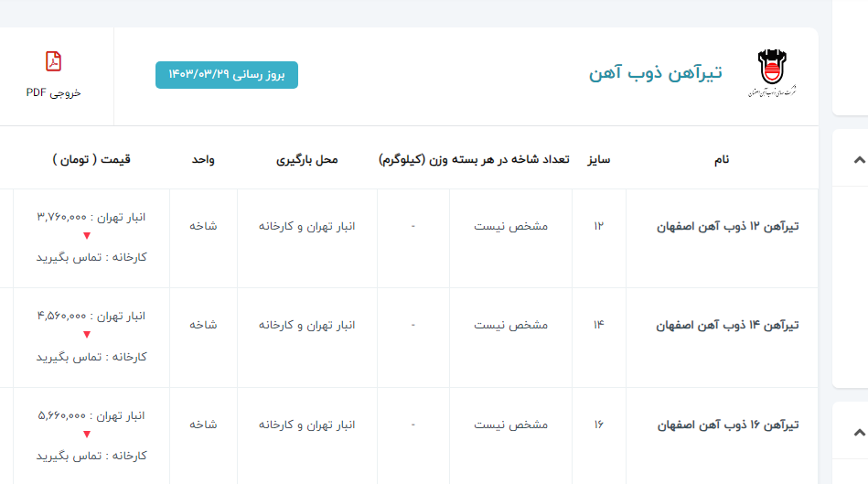Screen dimensions: 868x484
Task: Click red price-drop arrow for تیرآهن ۱۶
Action: click(87, 435)
